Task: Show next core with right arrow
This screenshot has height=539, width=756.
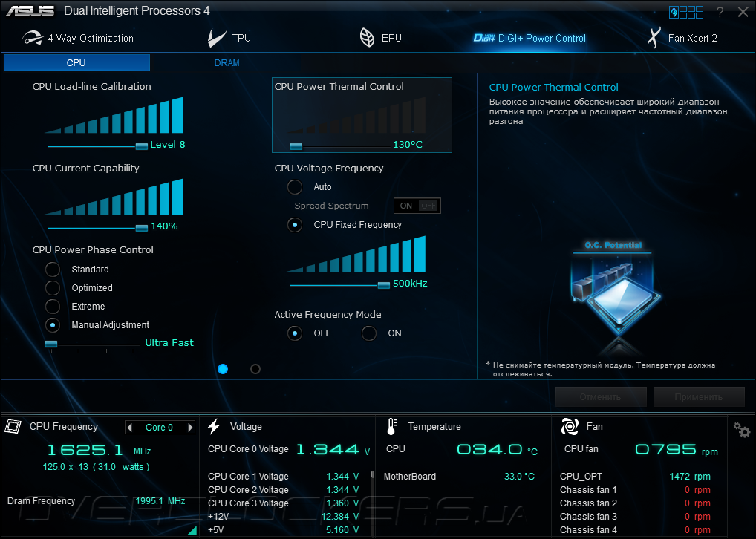Action: 190,427
